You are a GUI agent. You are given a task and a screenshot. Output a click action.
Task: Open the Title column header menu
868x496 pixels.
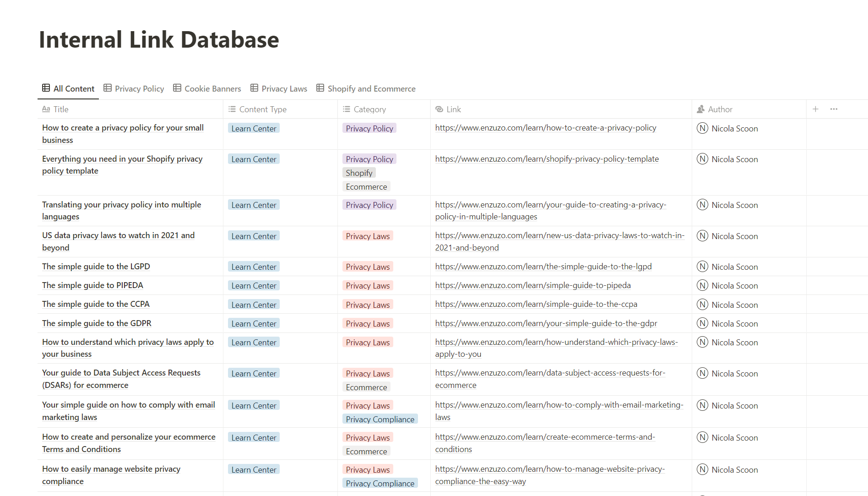[x=60, y=109]
